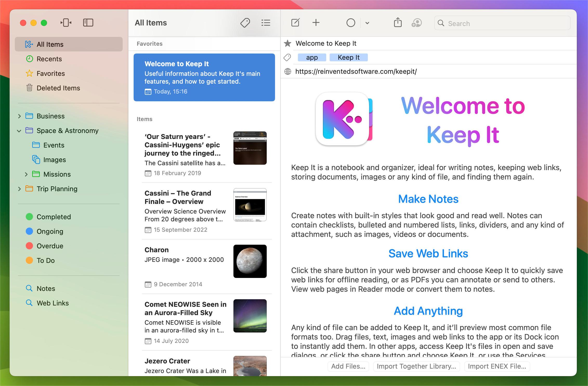Open the list view options icon
Image resolution: width=588 pixels, height=386 pixels.
[x=266, y=23]
